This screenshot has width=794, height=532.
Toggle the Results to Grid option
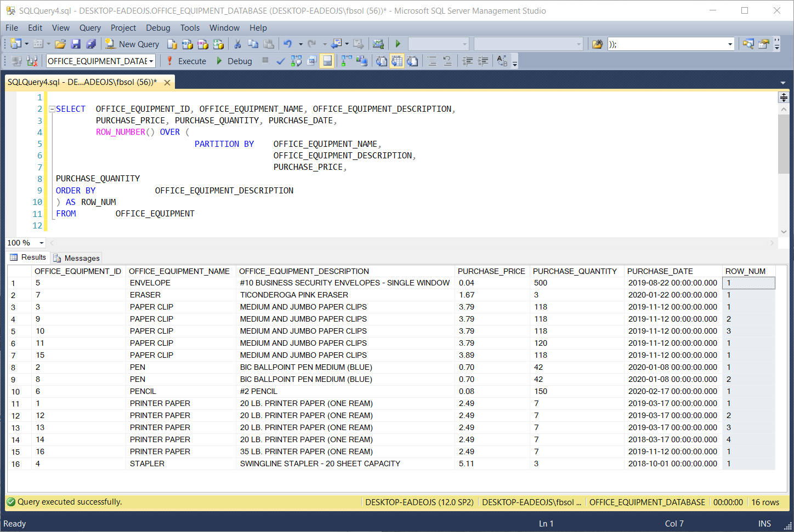point(396,61)
